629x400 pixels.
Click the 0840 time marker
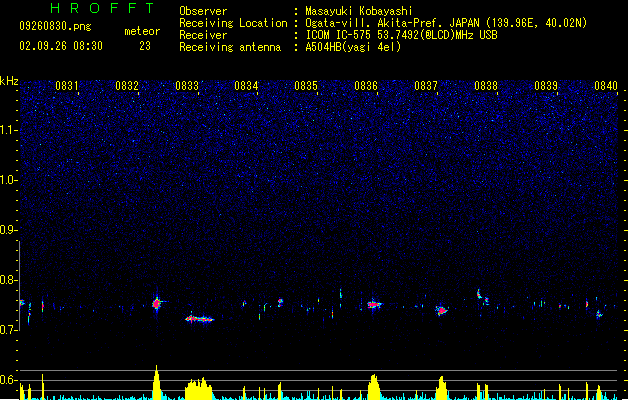point(606,86)
